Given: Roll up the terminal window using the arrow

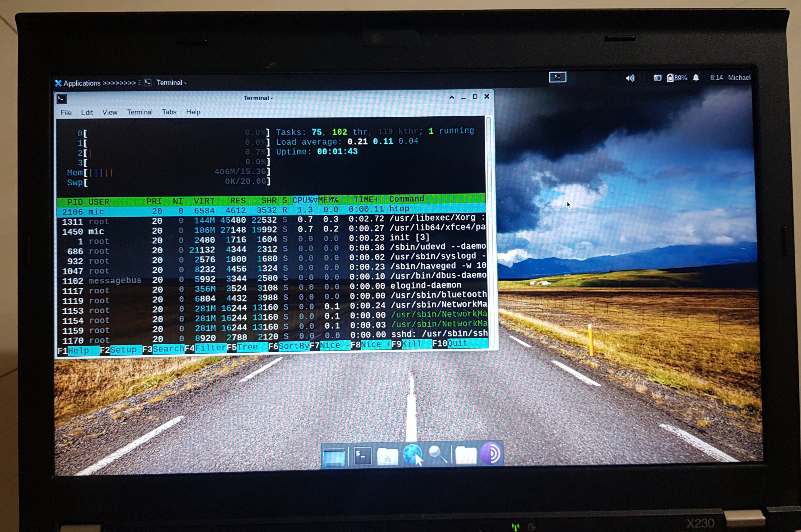Looking at the screenshot, I should (x=451, y=97).
